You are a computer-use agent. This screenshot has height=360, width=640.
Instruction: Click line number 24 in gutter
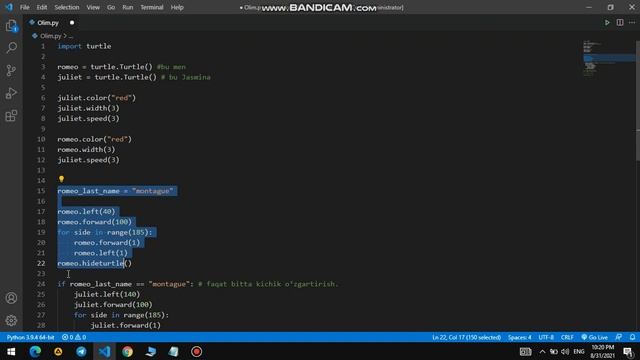[x=41, y=284]
